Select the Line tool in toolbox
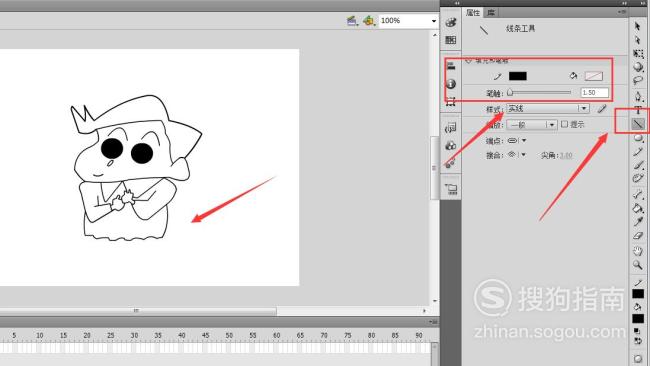 tap(638, 124)
